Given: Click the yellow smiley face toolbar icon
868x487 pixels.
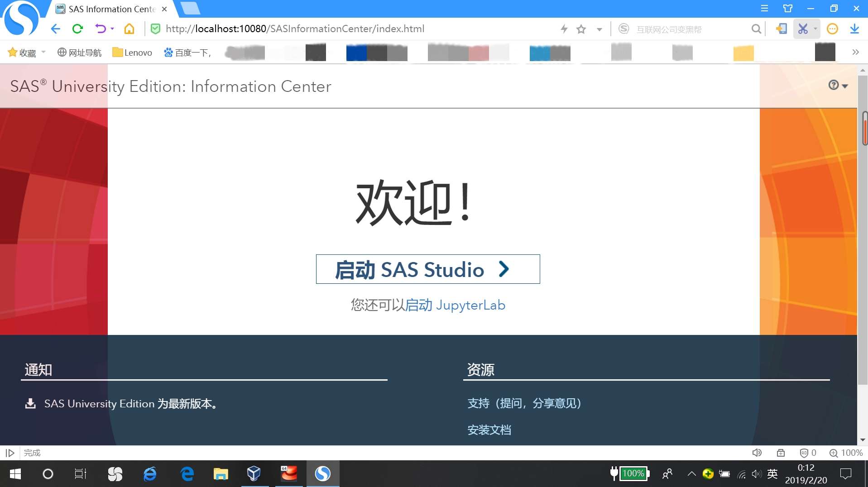Looking at the screenshot, I should click(x=832, y=29).
